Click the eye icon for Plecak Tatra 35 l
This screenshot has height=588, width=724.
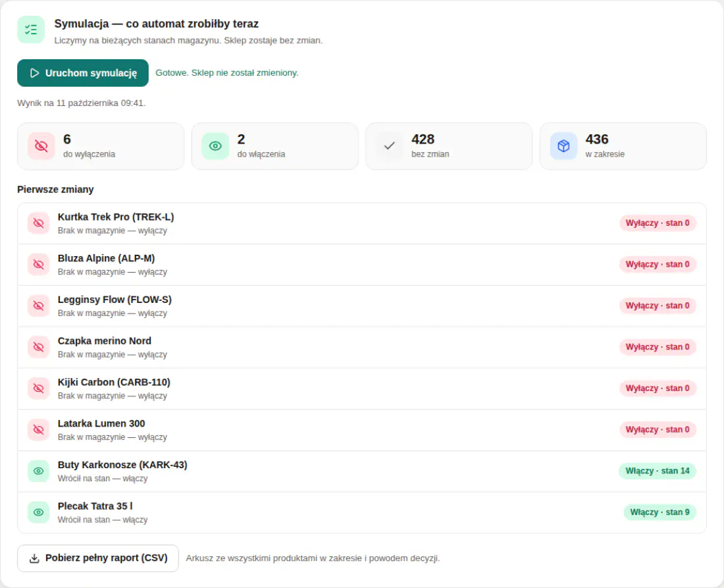click(x=39, y=512)
